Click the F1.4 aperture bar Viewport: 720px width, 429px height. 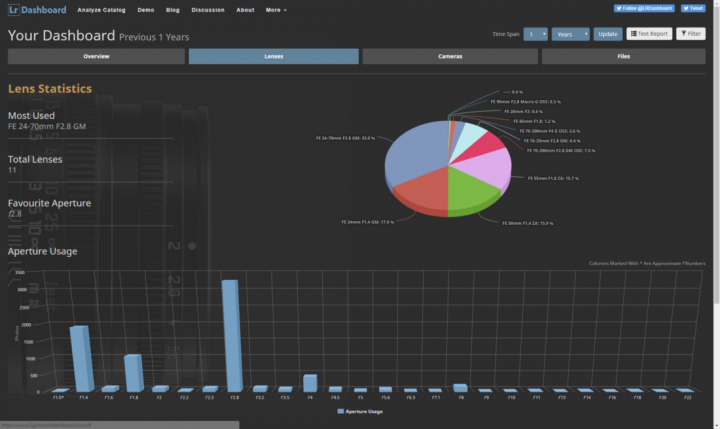pyautogui.click(x=83, y=358)
